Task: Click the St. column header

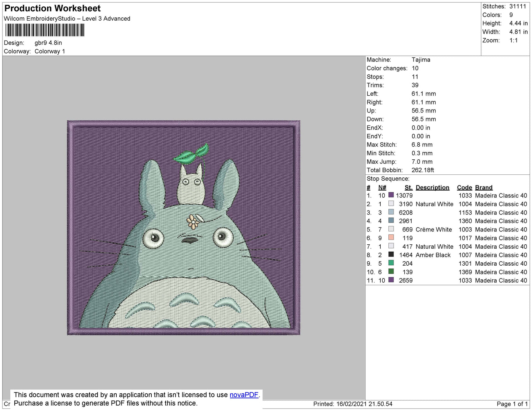Action: pyautogui.click(x=408, y=187)
